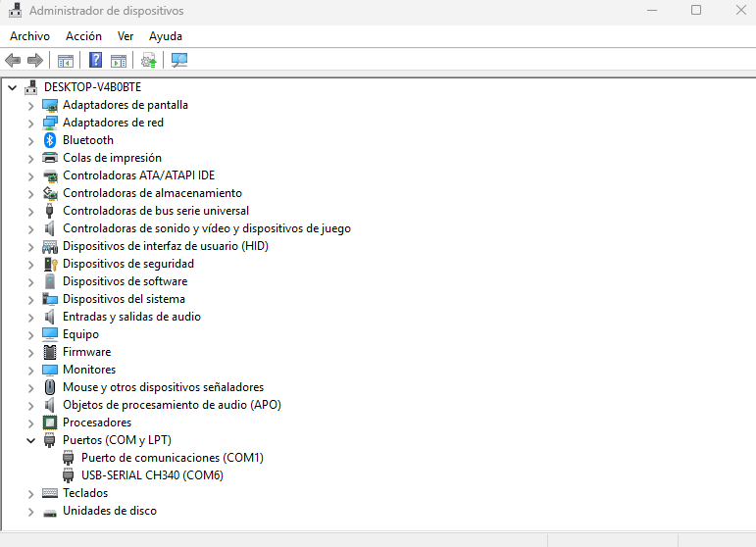Screen dimensions: 756x547
Task: Click the Dispositivos de software icon
Action: pos(50,281)
